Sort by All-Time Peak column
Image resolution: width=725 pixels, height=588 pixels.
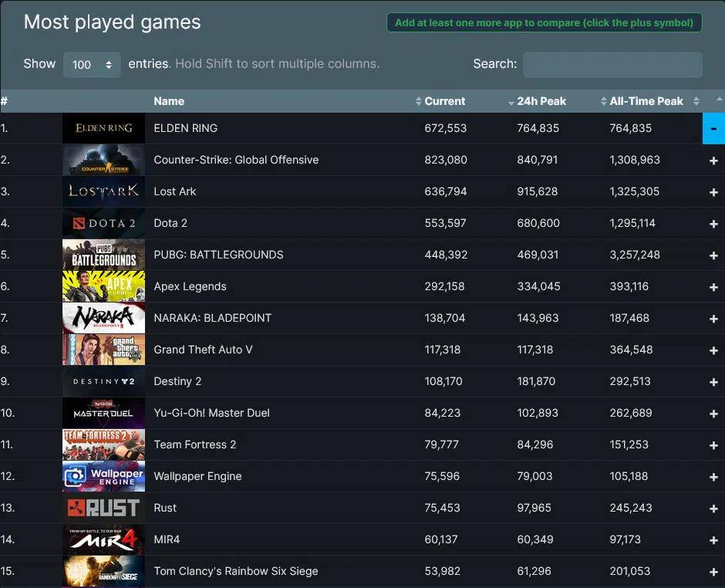click(x=646, y=101)
